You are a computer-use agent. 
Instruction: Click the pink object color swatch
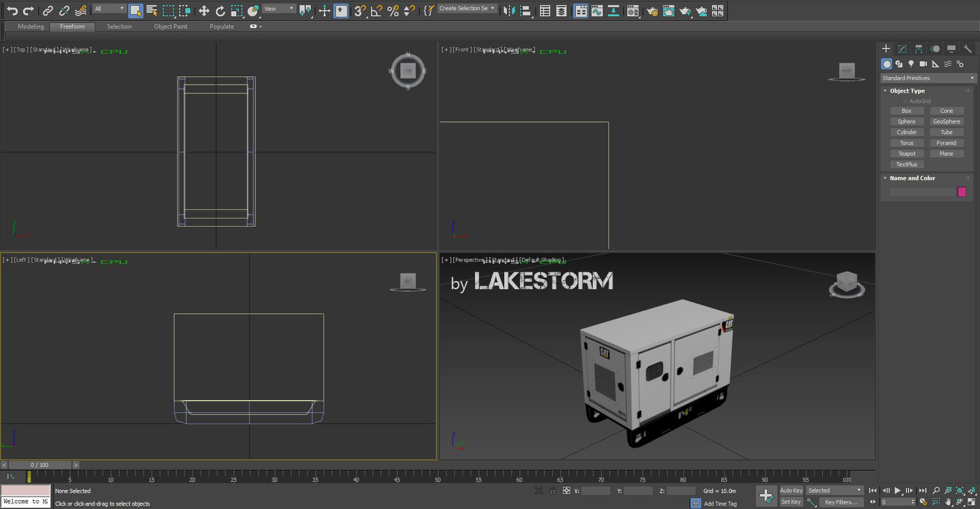962,192
